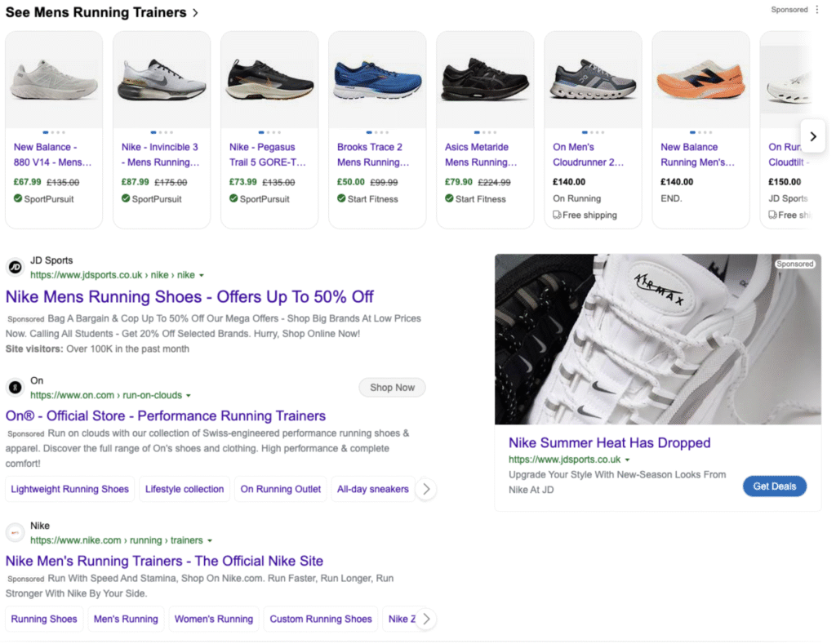Show more Nike sitelinks with the chevron
Viewport: 836px width, 644px height.
point(426,620)
